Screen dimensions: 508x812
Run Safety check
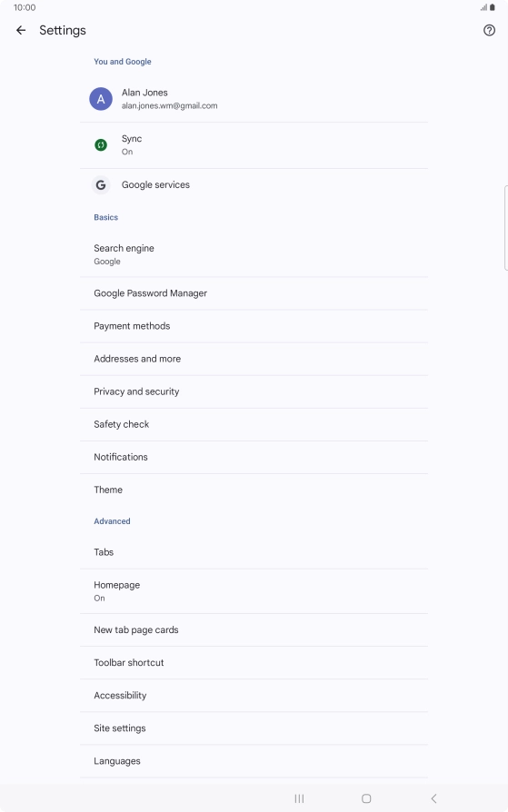click(254, 424)
